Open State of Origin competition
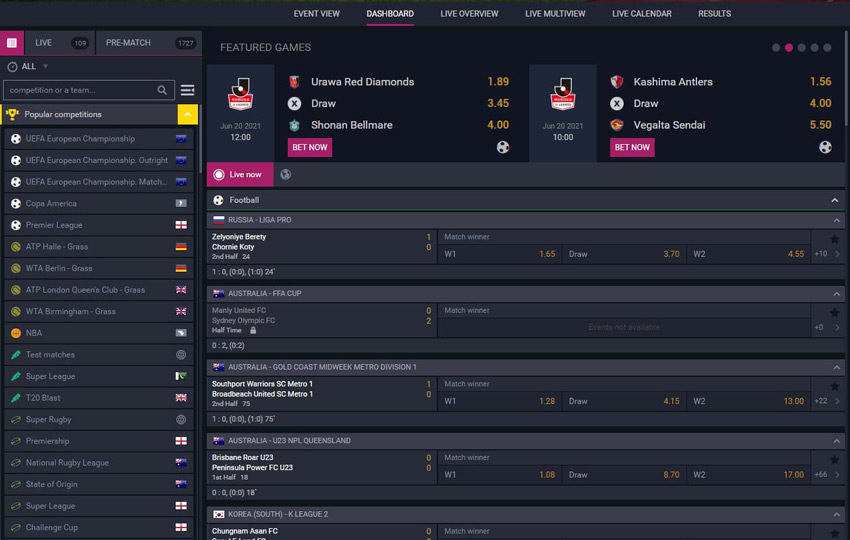Viewport: 850px width, 540px height. click(99, 484)
